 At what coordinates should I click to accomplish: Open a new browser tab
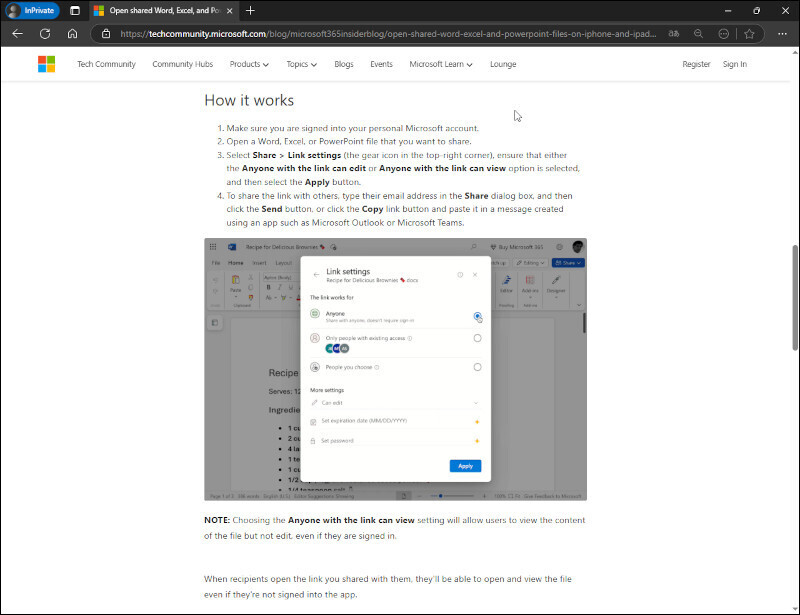(250, 11)
